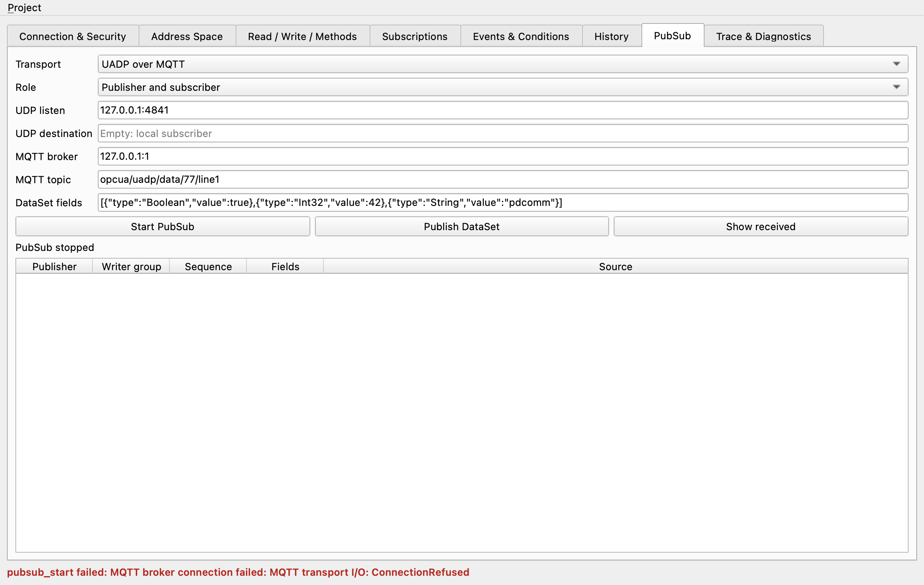Edit the DataSet fields JSON input

(x=503, y=203)
